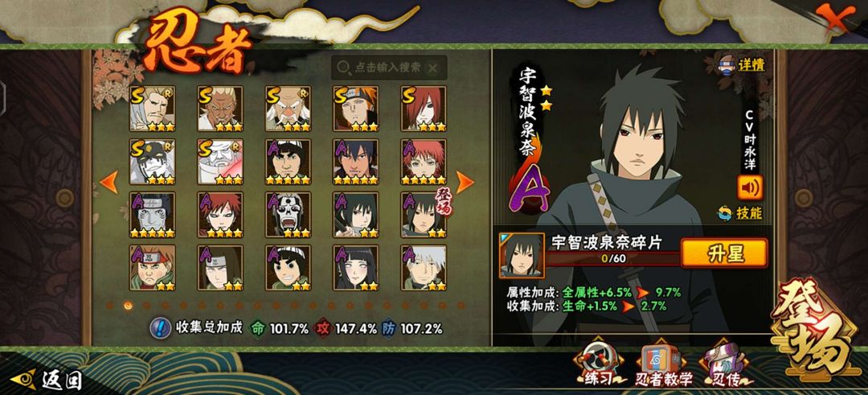Go to next ninja page arrow
Screen dimensions: 868x395
[465, 183]
